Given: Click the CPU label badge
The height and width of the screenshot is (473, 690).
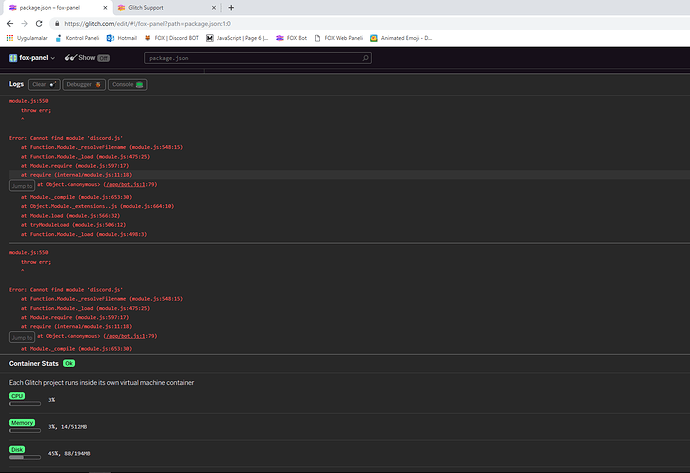Looking at the screenshot, I should click(x=17, y=396).
